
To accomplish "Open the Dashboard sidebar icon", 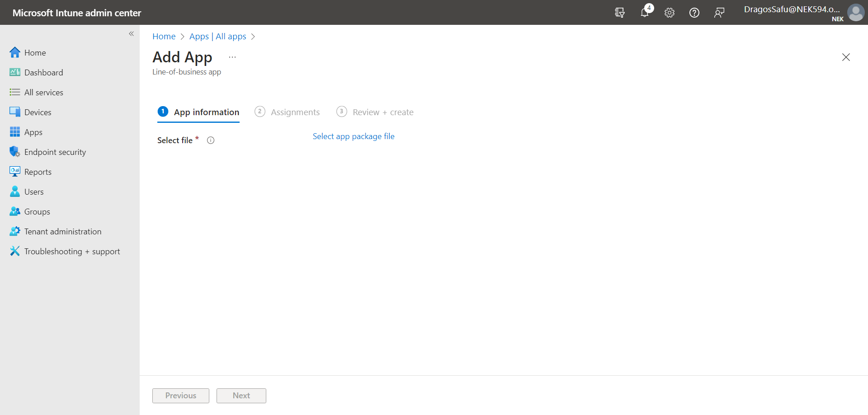I will tap(15, 72).
